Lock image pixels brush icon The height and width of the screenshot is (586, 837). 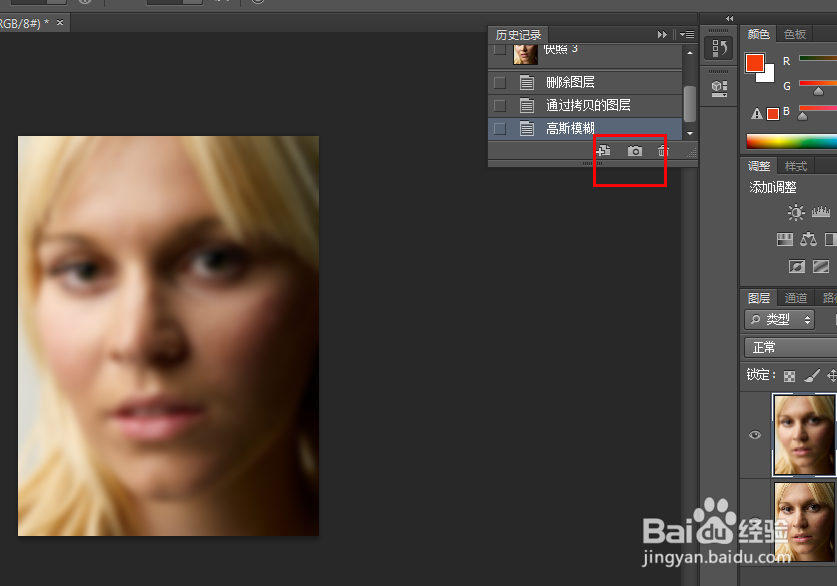811,376
